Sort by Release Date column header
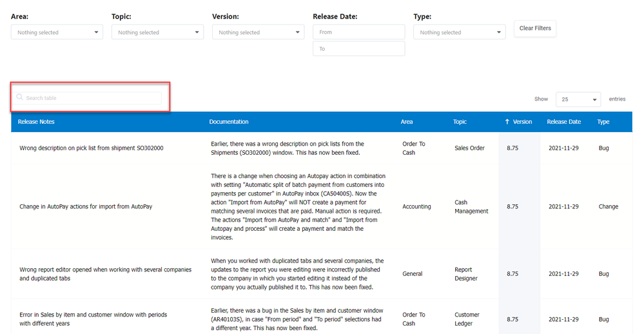 [564, 122]
